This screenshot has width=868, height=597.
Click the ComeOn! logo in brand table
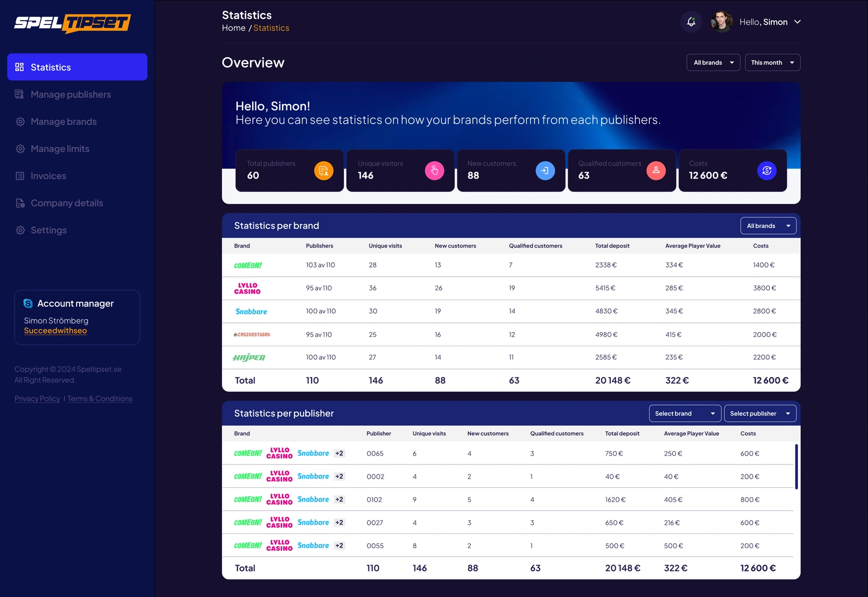248,265
